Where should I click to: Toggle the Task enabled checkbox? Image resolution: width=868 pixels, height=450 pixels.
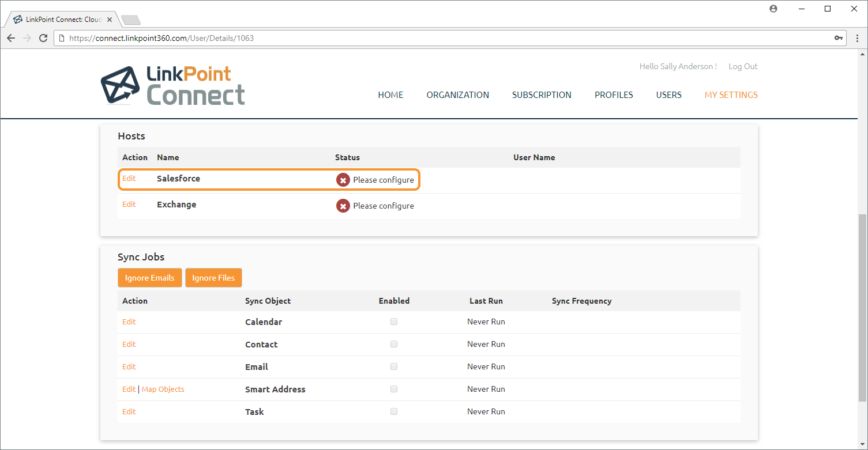394,411
